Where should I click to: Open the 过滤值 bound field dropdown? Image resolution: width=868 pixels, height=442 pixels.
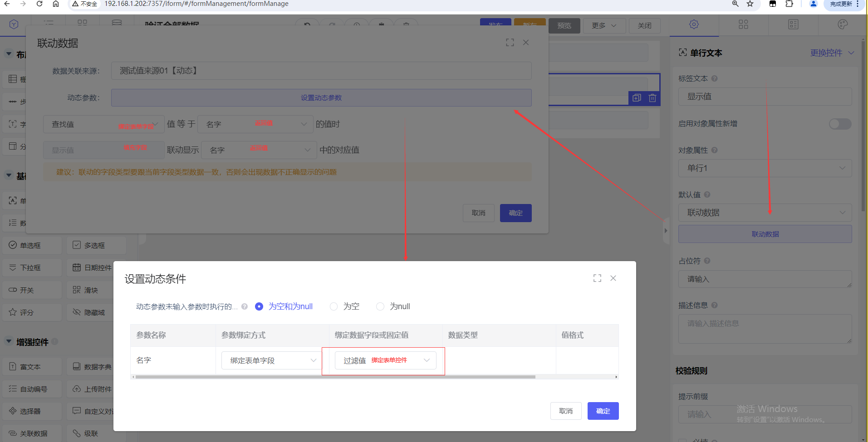coord(385,361)
